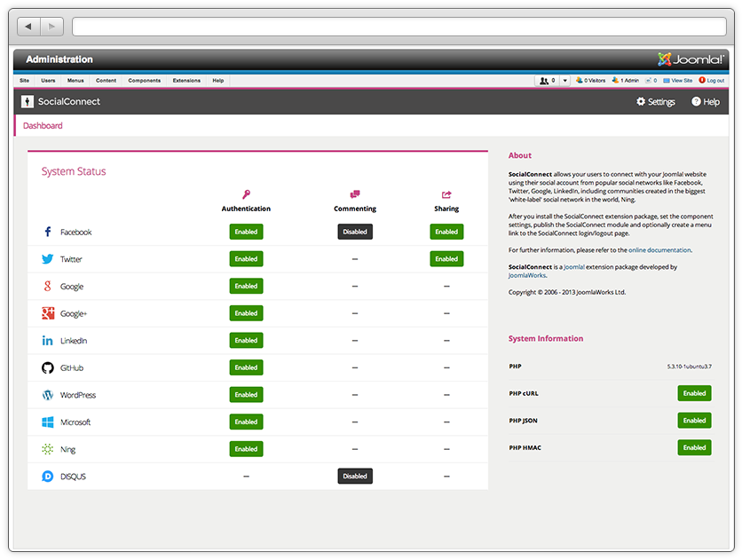Image resolution: width=742 pixels, height=560 pixels.
Task: Open the Help menu in admin bar
Action: 217,81
